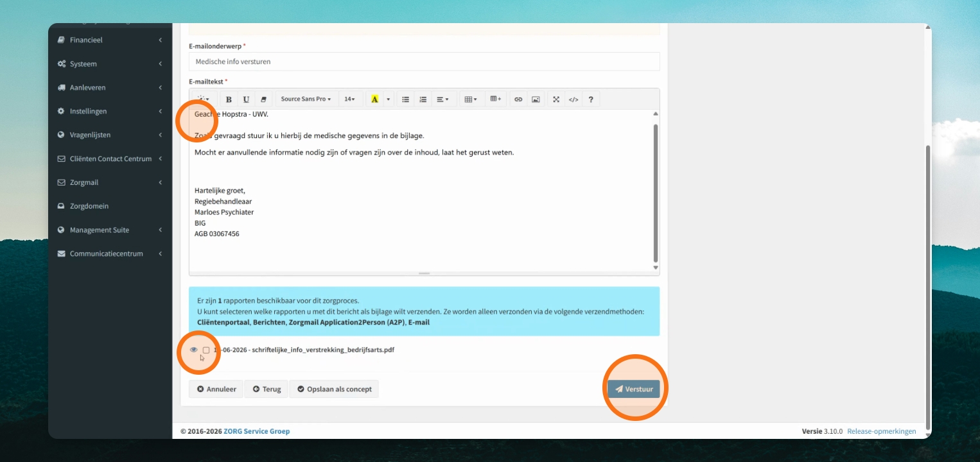
Task: Click the Aanleveren truck icon
Action: click(61, 87)
